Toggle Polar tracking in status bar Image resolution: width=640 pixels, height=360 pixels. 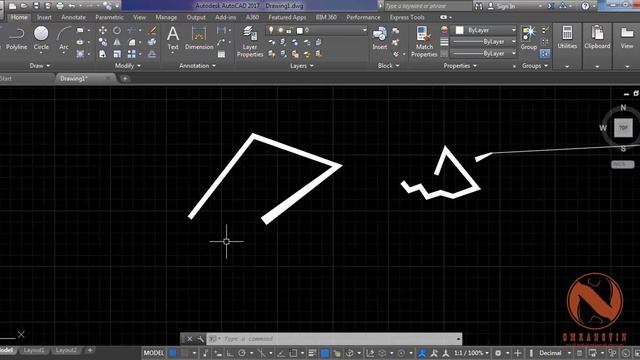tap(242, 353)
